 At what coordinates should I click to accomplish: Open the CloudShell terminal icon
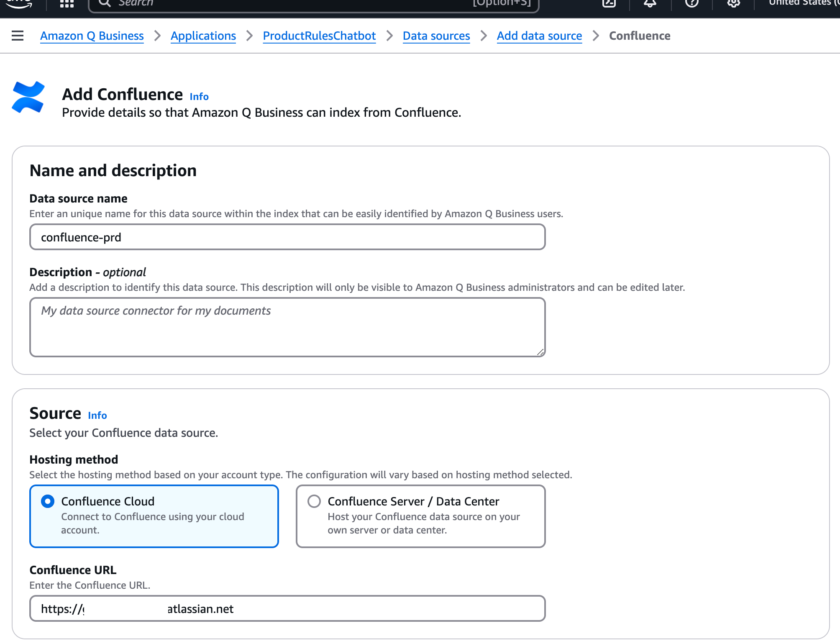tap(609, 3)
